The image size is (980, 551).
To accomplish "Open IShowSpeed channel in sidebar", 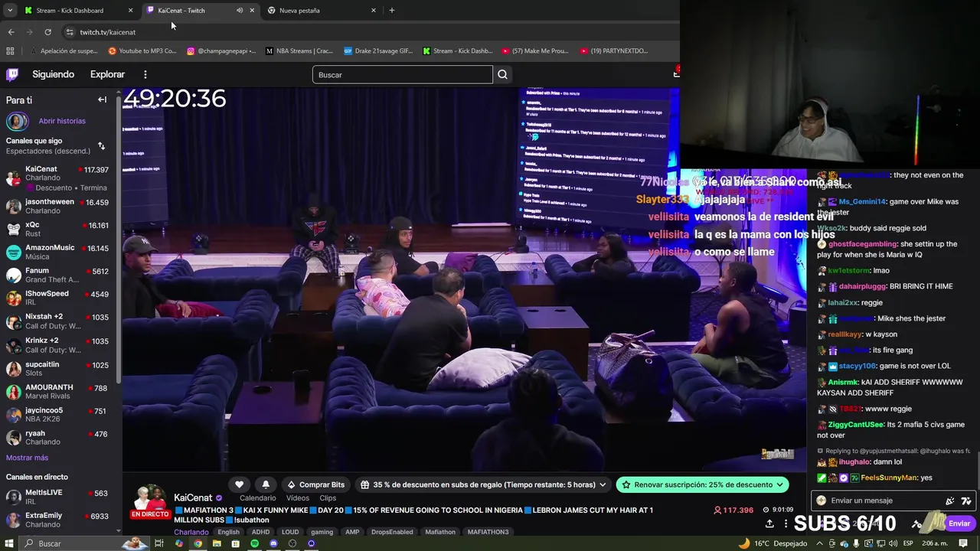I will point(57,298).
